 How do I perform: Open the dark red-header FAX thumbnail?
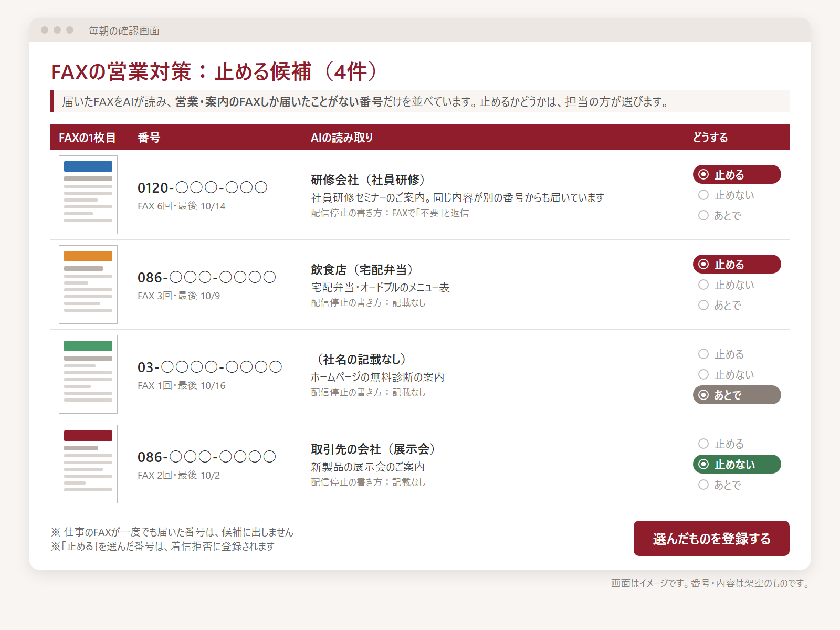(88, 464)
